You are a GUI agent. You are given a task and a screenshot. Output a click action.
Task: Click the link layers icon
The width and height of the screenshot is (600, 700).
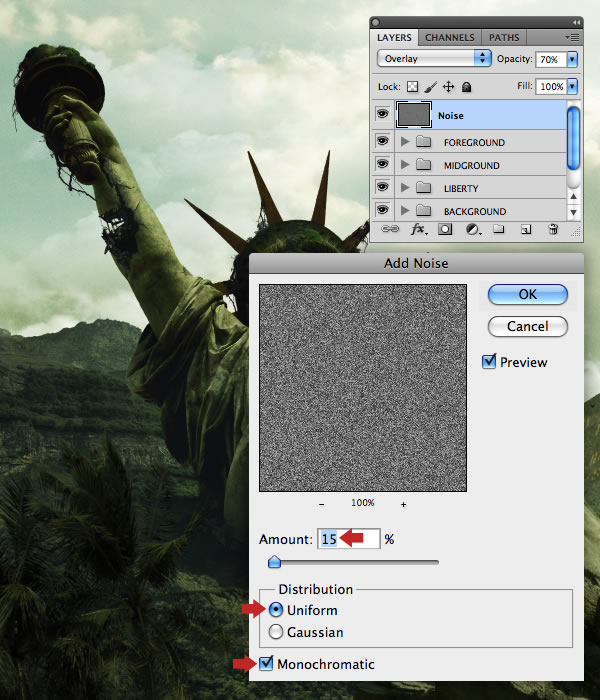[390, 229]
